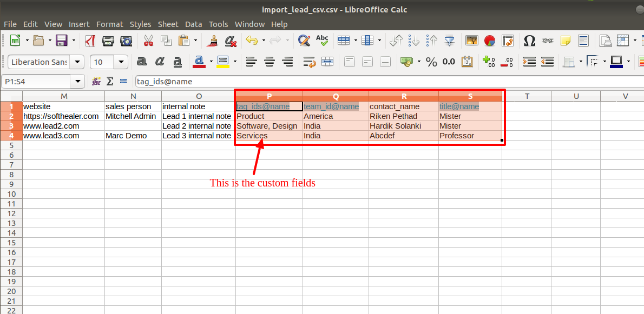The width and height of the screenshot is (644, 314).
Task: Toggle Wrap Text button
Action: coord(309,62)
